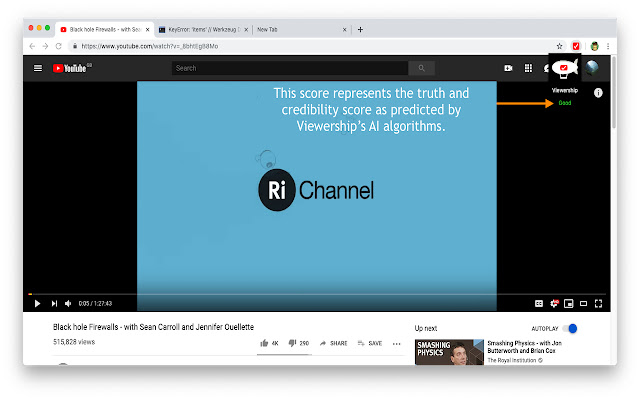Click the green Good credibility score

coord(564,103)
